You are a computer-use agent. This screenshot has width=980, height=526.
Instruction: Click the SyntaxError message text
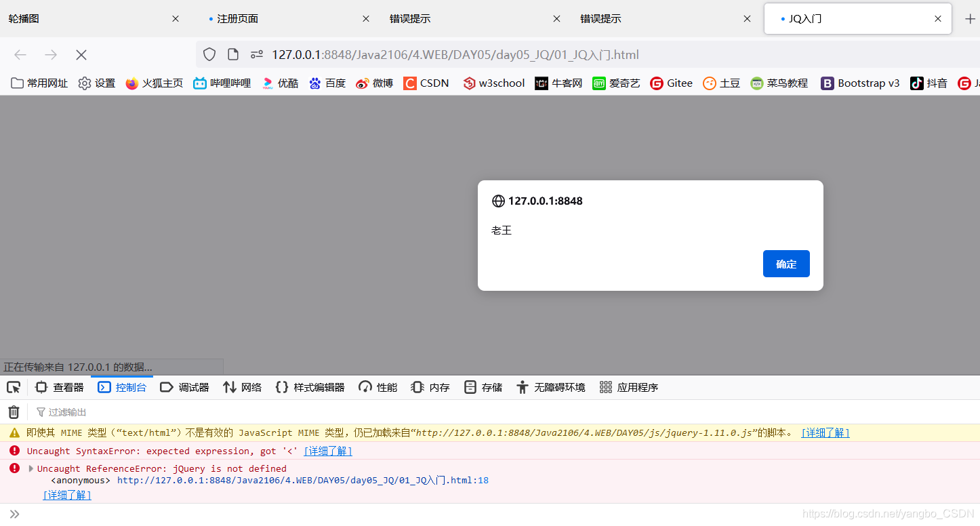pos(162,451)
